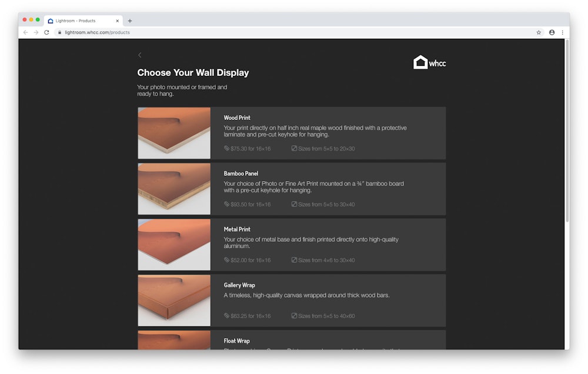The image size is (588, 374).
Task: Close the Lightroom – Products tab
Action: [117, 21]
